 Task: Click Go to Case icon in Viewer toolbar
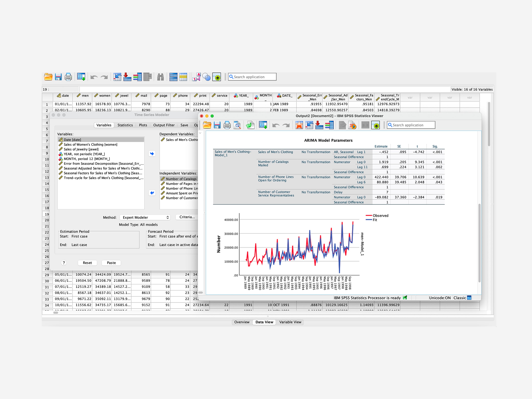click(309, 125)
